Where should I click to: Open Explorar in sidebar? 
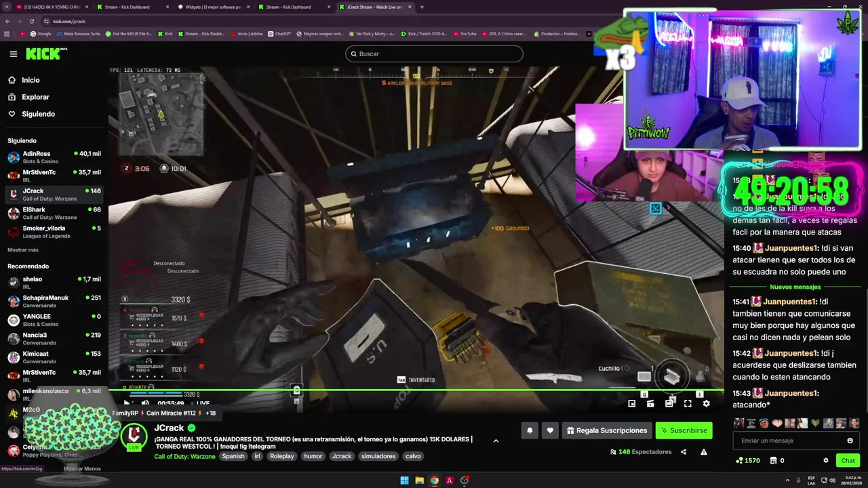(35, 97)
